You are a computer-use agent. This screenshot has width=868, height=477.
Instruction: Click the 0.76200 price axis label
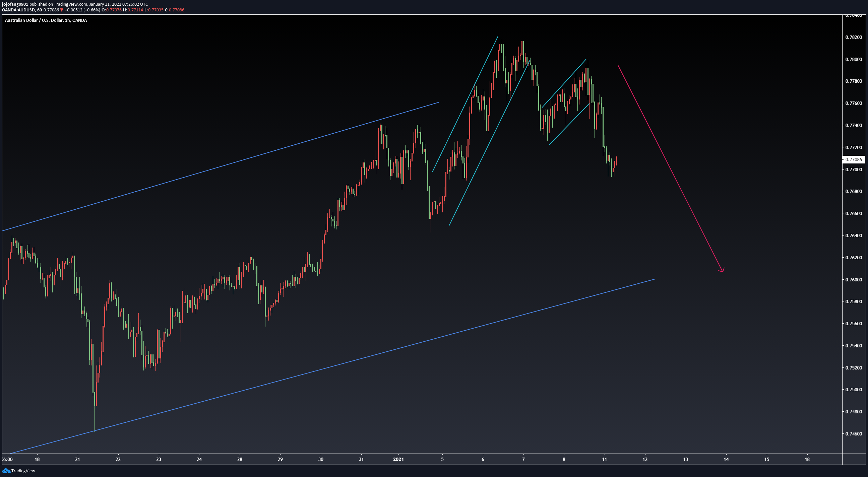coord(854,258)
